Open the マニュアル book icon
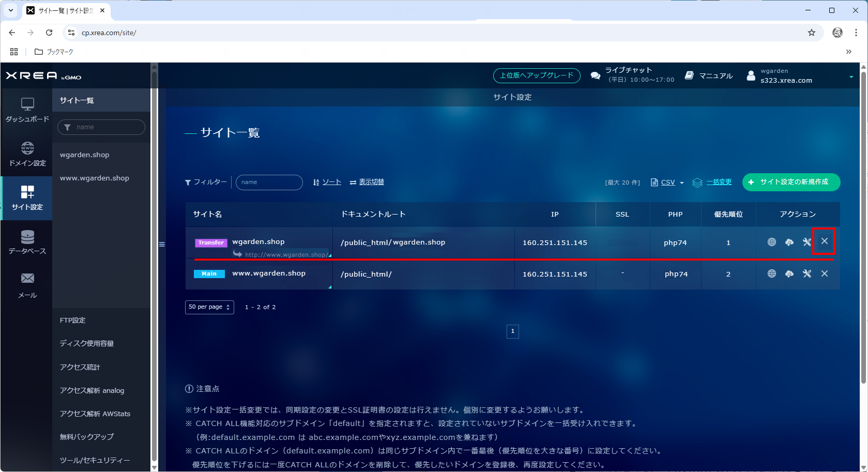The image size is (868, 472). [689, 75]
